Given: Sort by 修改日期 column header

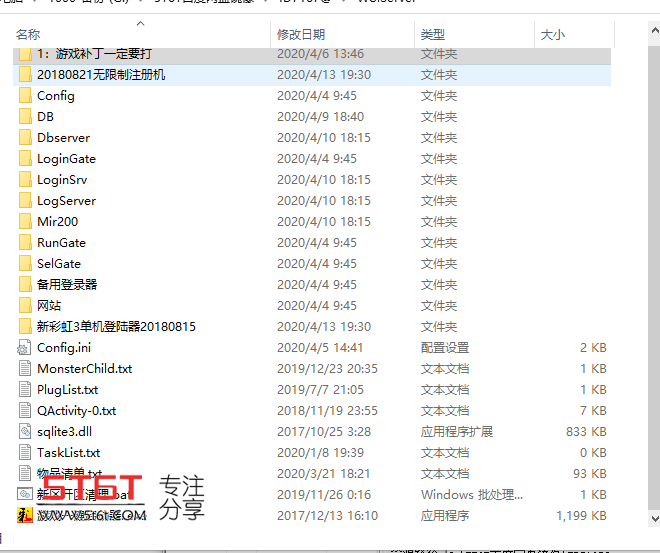Looking at the screenshot, I should (x=301, y=35).
